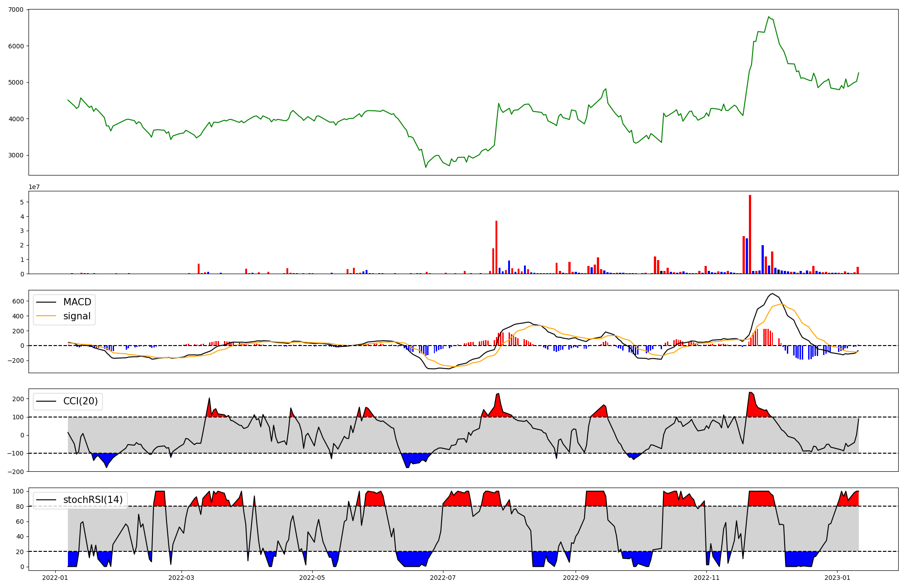Click the 2023-01 date tick label
The width and height of the screenshot is (905, 588).
pyautogui.click(x=837, y=578)
